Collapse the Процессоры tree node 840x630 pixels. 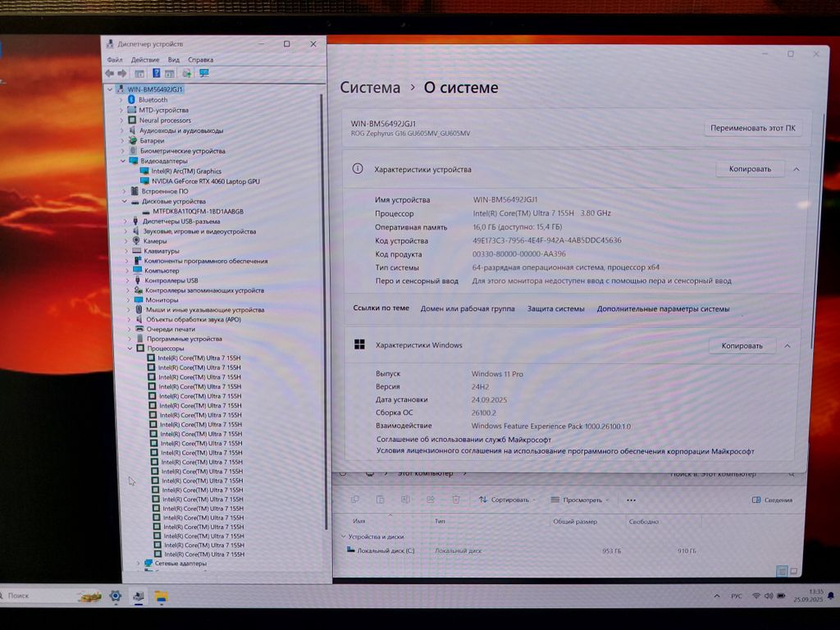[130, 349]
